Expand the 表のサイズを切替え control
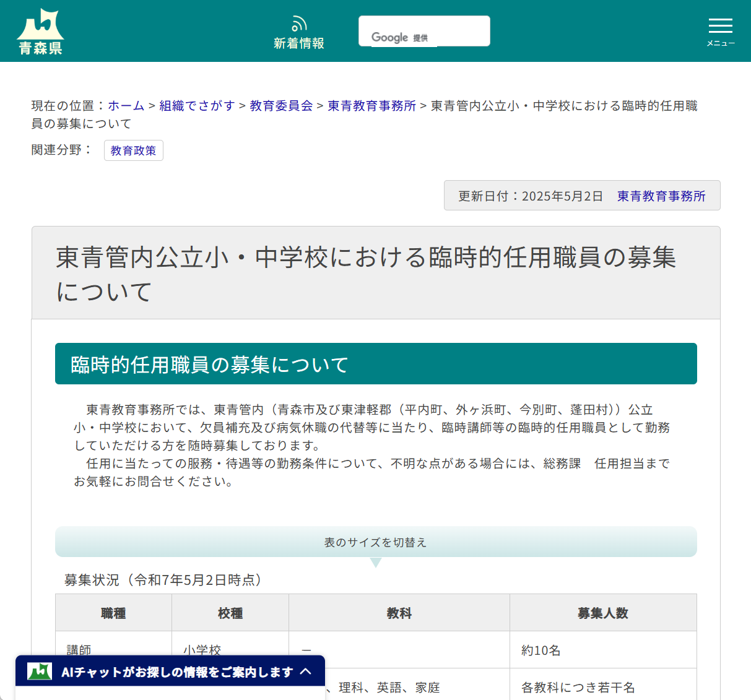Viewport: 751px width, 700px height. click(x=376, y=542)
